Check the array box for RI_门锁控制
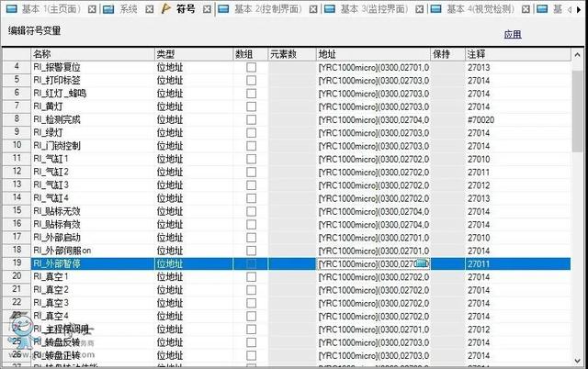The height and width of the screenshot is (369, 588). point(251,146)
